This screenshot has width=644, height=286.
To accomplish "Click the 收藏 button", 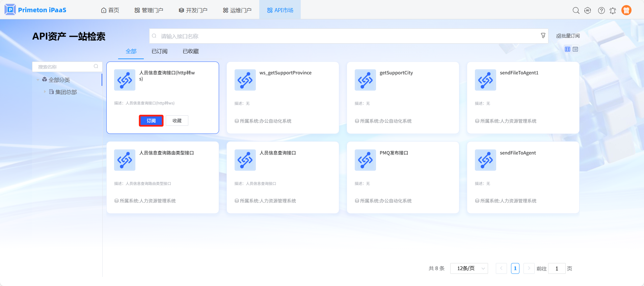I will [177, 121].
